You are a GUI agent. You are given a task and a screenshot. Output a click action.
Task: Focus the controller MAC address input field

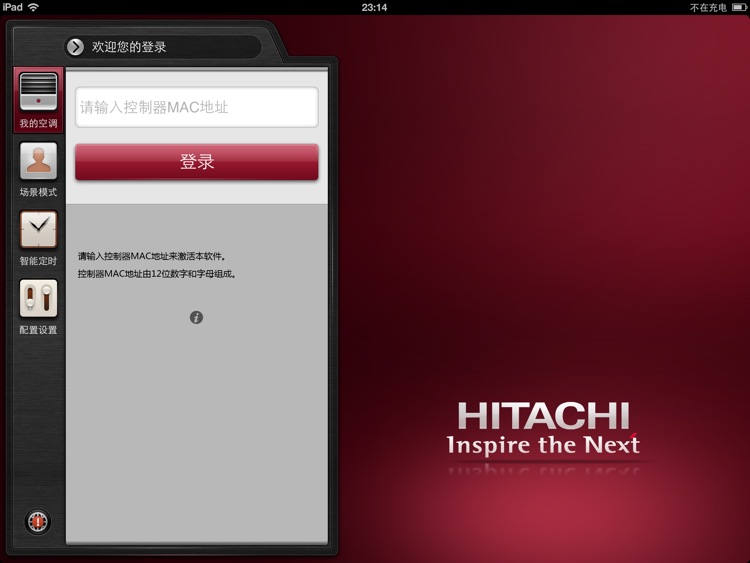click(x=197, y=107)
